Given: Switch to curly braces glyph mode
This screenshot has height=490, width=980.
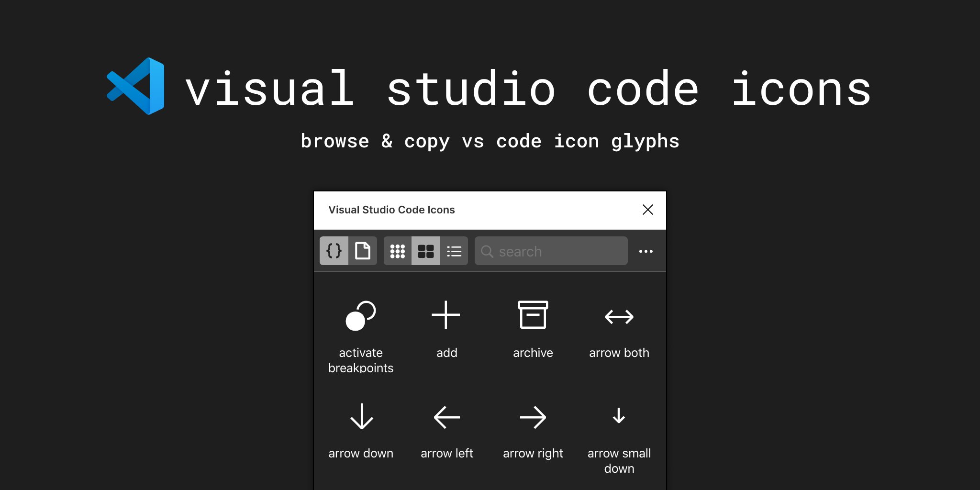Looking at the screenshot, I should (334, 251).
